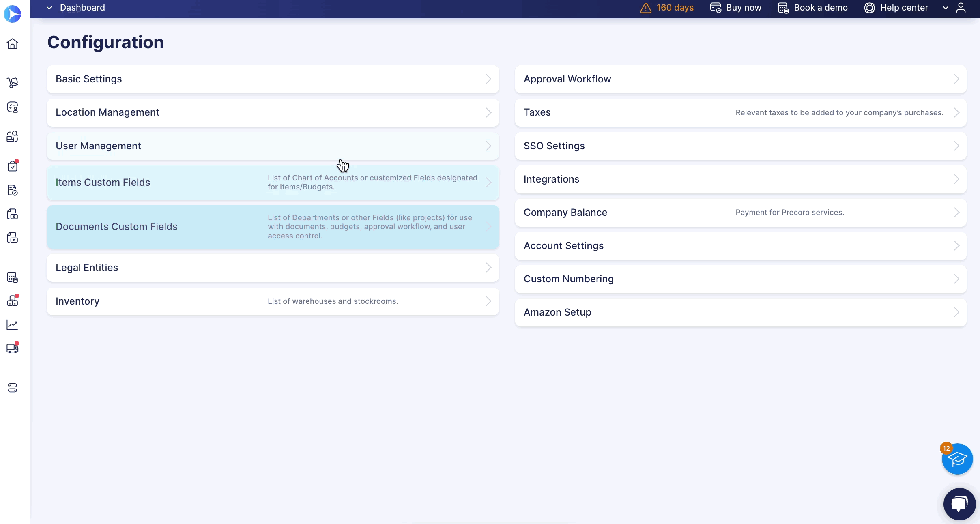Screen dimensions: 980x524
Task: Click the Amazon Setup row chevron
Action: click(956, 312)
